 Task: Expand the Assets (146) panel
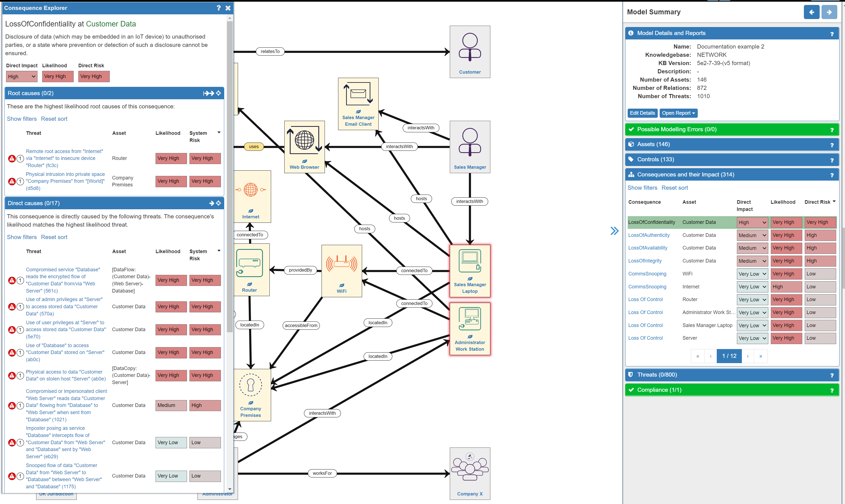(732, 144)
